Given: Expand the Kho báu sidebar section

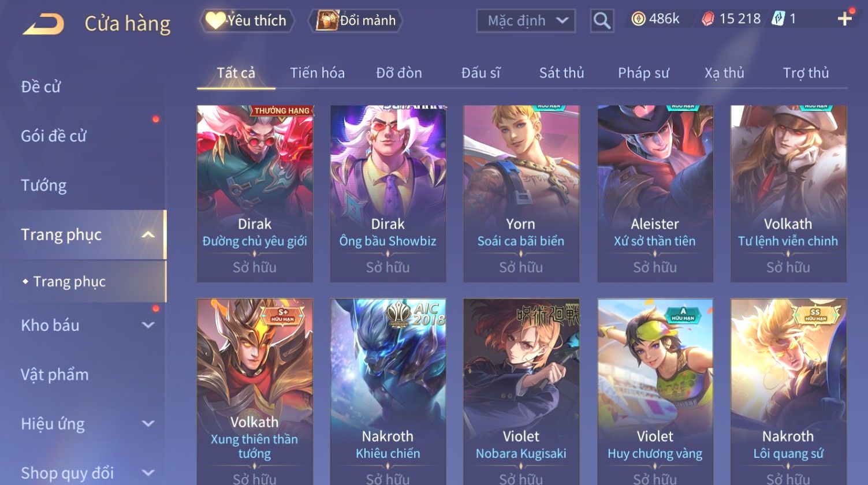Looking at the screenshot, I should [148, 325].
